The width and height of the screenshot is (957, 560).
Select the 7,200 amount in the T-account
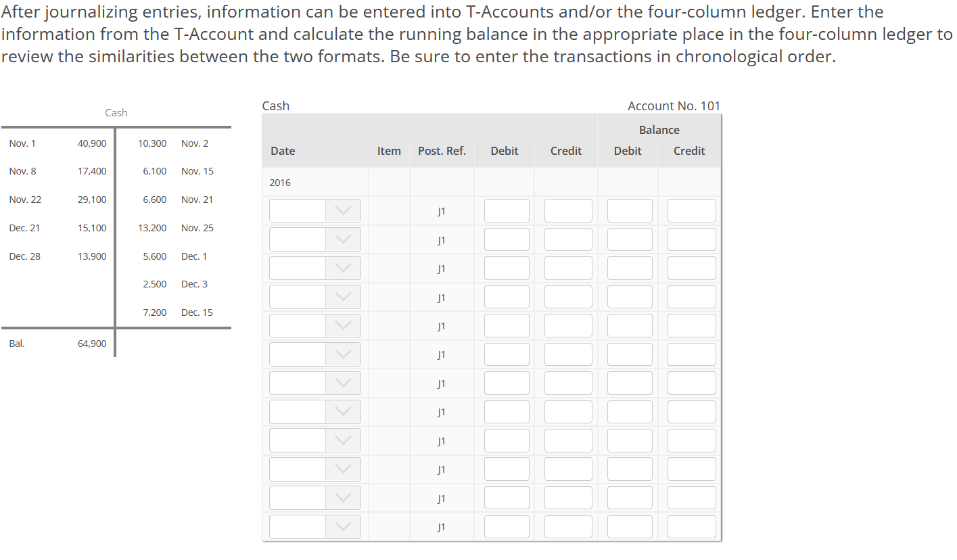coord(155,312)
